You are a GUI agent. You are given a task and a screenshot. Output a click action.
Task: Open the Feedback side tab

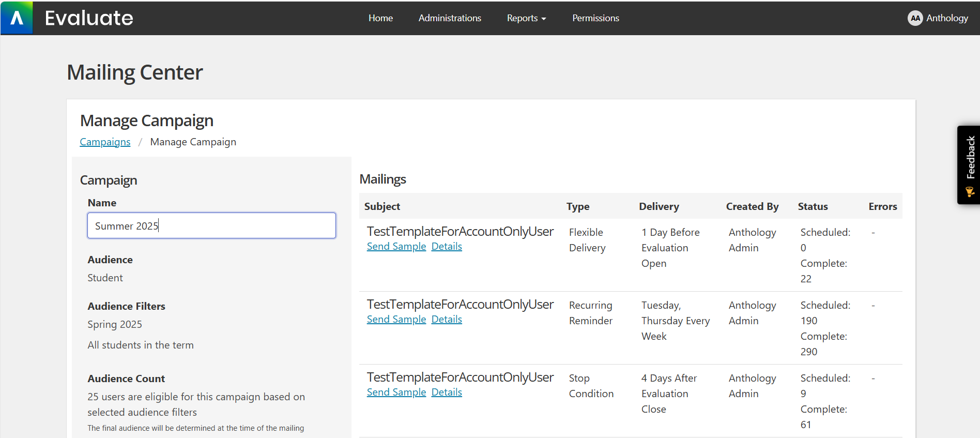(x=969, y=165)
